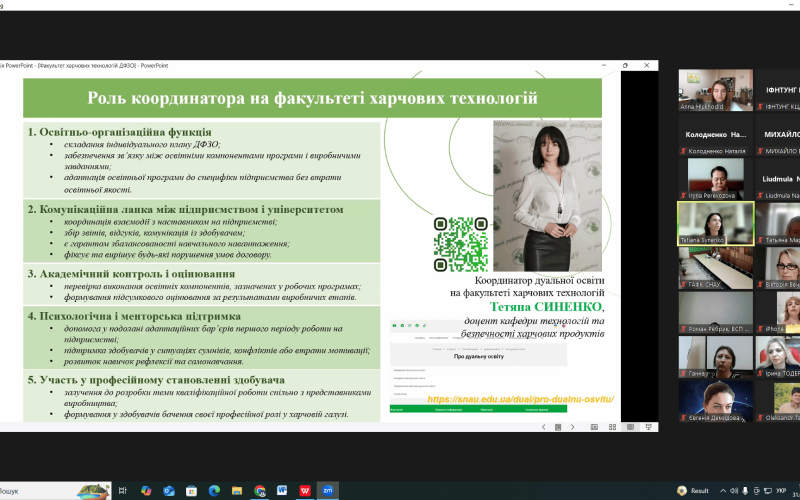Click heading '5. Участь у професійному становленні здобувача'

[156, 380]
